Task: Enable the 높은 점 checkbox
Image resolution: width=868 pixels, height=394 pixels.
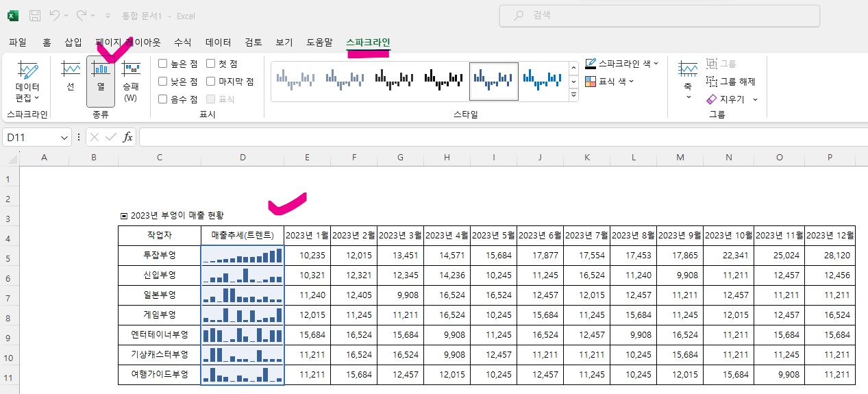Action: tap(163, 64)
